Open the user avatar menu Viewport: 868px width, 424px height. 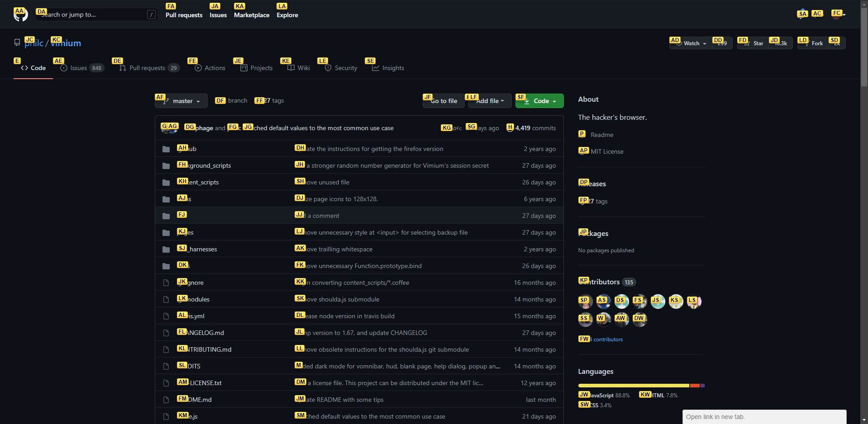tap(838, 14)
